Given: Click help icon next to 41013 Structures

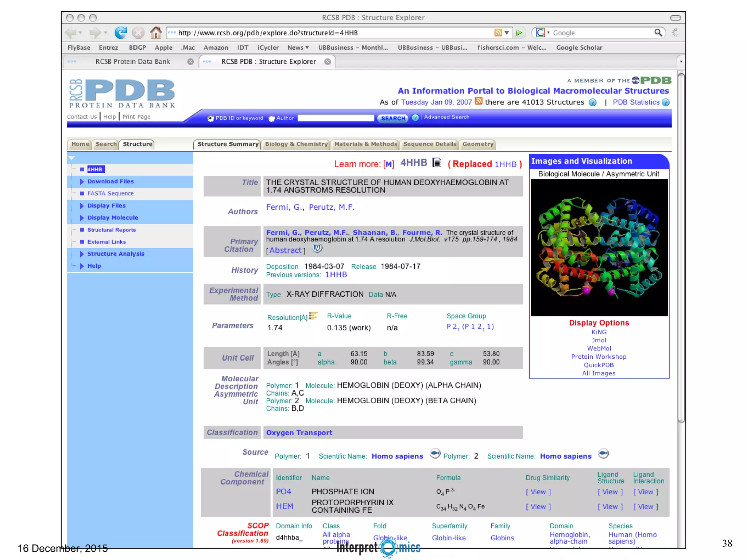Looking at the screenshot, I should 593,102.
